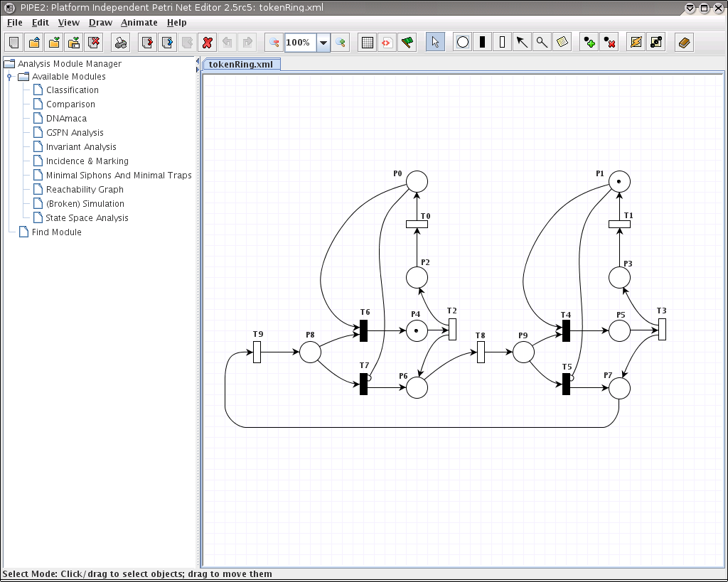Select the Place (circle) drawing tool
The image size is (728, 582).
(x=463, y=43)
